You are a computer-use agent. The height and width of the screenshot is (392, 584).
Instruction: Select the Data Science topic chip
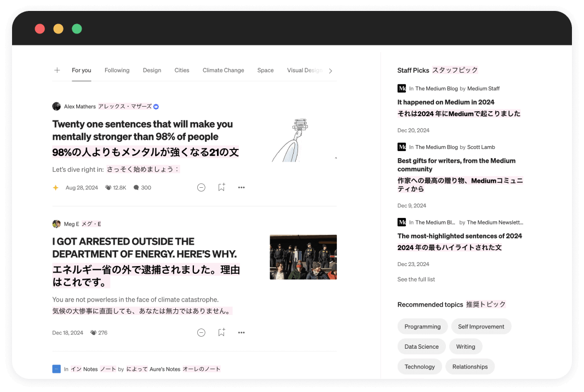tap(422, 347)
